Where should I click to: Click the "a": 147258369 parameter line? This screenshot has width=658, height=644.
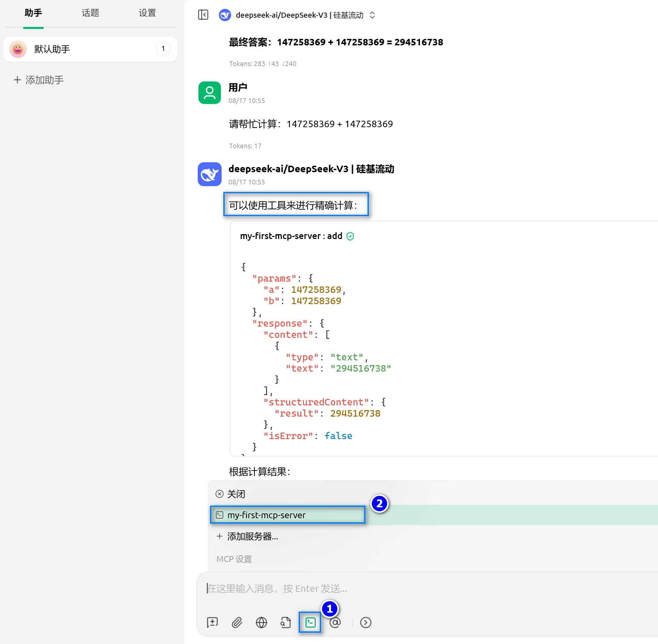[304, 289]
